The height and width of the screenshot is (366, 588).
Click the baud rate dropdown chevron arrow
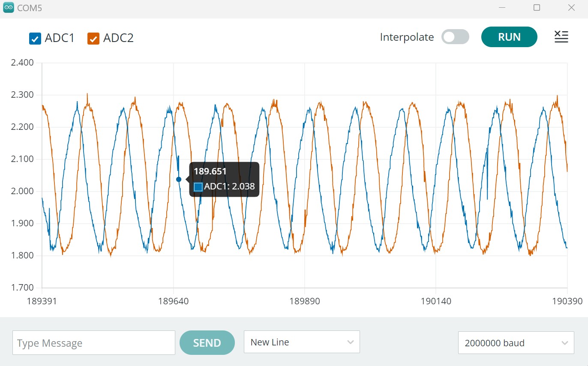(564, 343)
